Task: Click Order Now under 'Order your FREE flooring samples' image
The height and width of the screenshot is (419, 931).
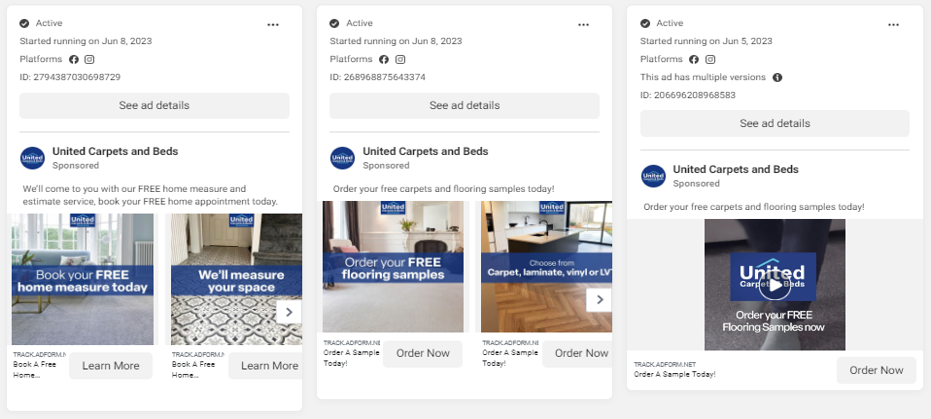Action: [423, 353]
